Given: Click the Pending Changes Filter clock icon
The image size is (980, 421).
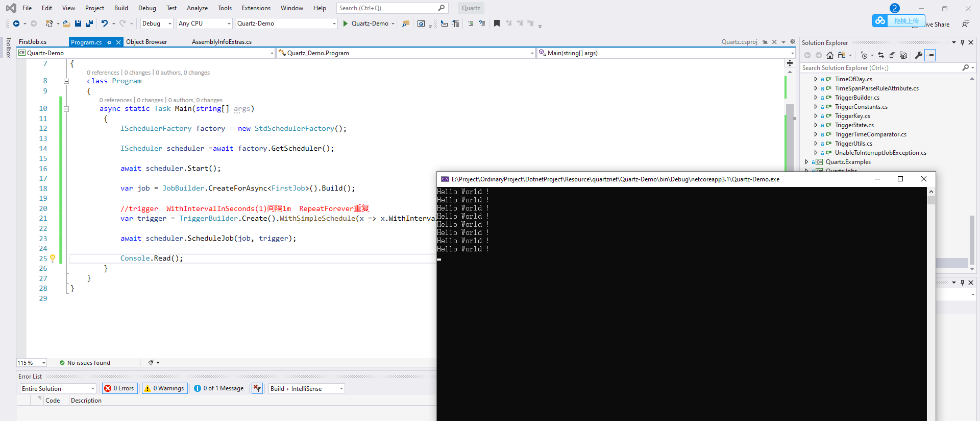Looking at the screenshot, I should click(864, 55).
